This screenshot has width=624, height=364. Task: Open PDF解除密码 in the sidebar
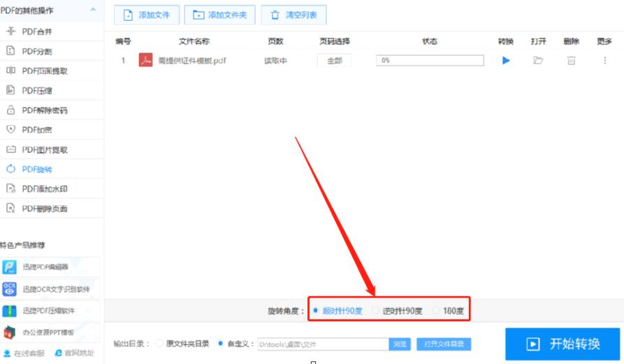point(52,110)
